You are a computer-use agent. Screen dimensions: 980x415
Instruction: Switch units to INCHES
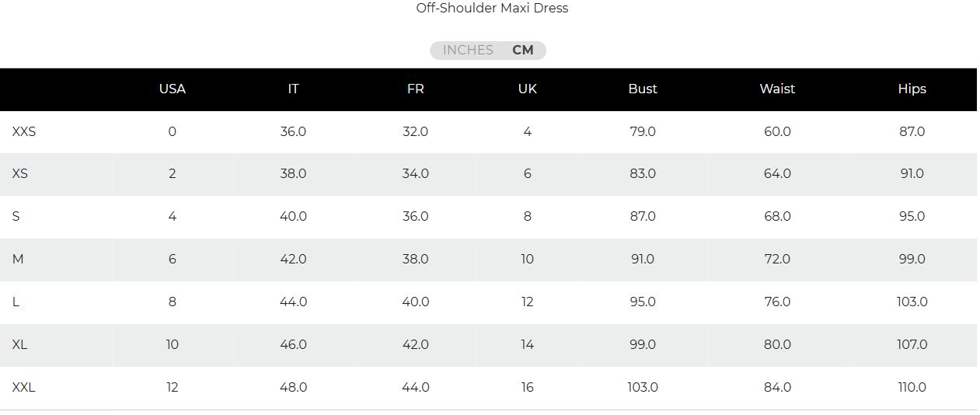tap(468, 50)
